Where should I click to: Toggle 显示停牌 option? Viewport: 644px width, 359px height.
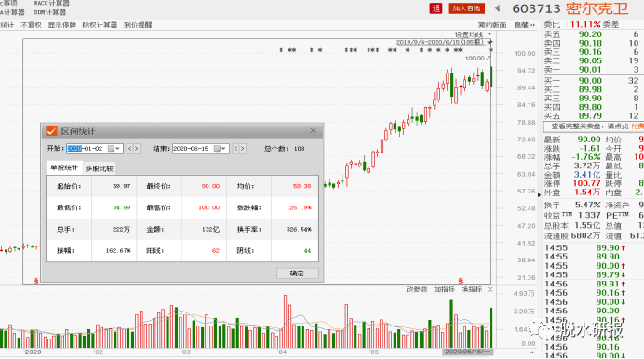click(62, 25)
